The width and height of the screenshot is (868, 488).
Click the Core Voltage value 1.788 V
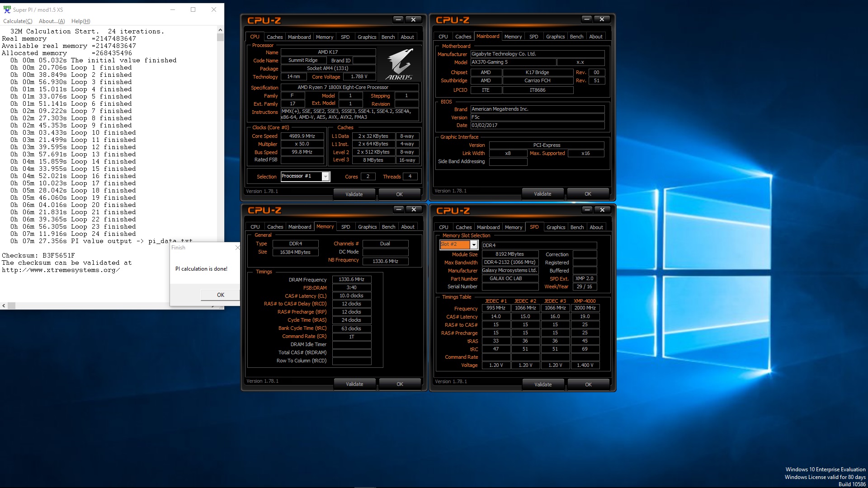[x=359, y=76]
